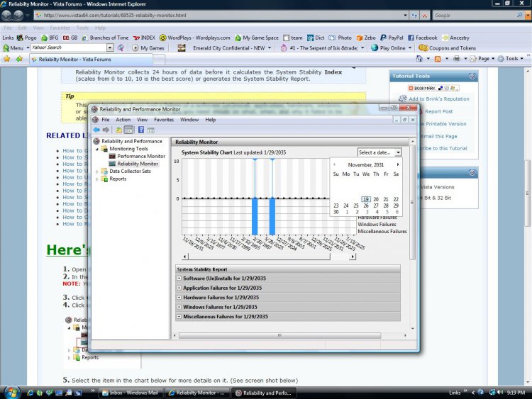This screenshot has width=532, height=399.
Task: Open View menu in Reliability Monitor window
Action: pos(142,120)
